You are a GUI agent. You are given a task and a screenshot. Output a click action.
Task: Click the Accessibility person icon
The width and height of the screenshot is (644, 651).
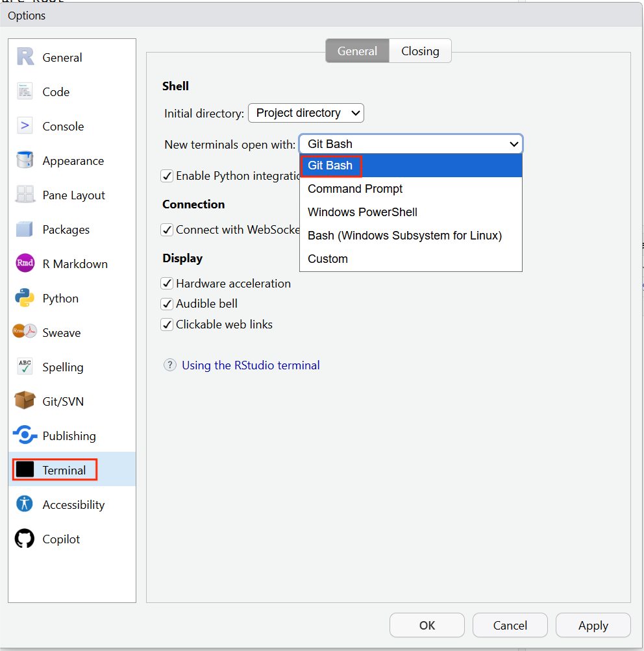pos(25,504)
